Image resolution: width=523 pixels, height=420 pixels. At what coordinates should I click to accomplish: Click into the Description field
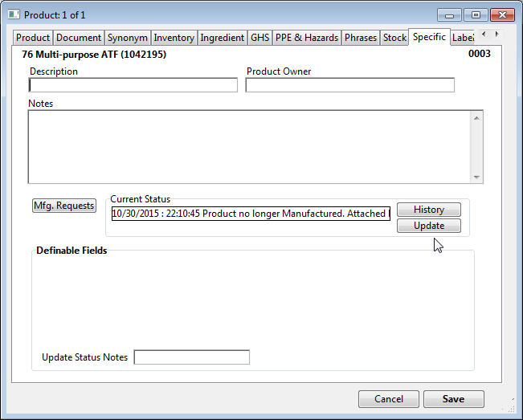pyautogui.click(x=133, y=85)
